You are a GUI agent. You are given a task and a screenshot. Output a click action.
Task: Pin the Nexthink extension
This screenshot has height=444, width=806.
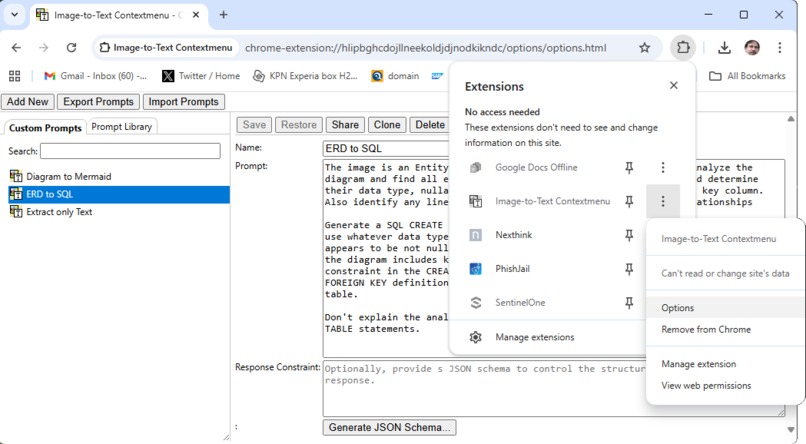pyautogui.click(x=629, y=235)
